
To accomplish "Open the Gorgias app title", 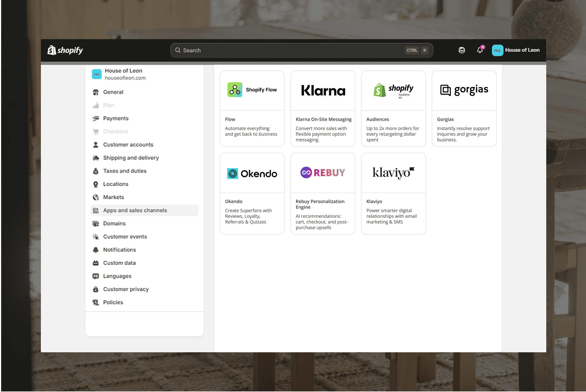I will pyautogui.click(x=445, y=119).
